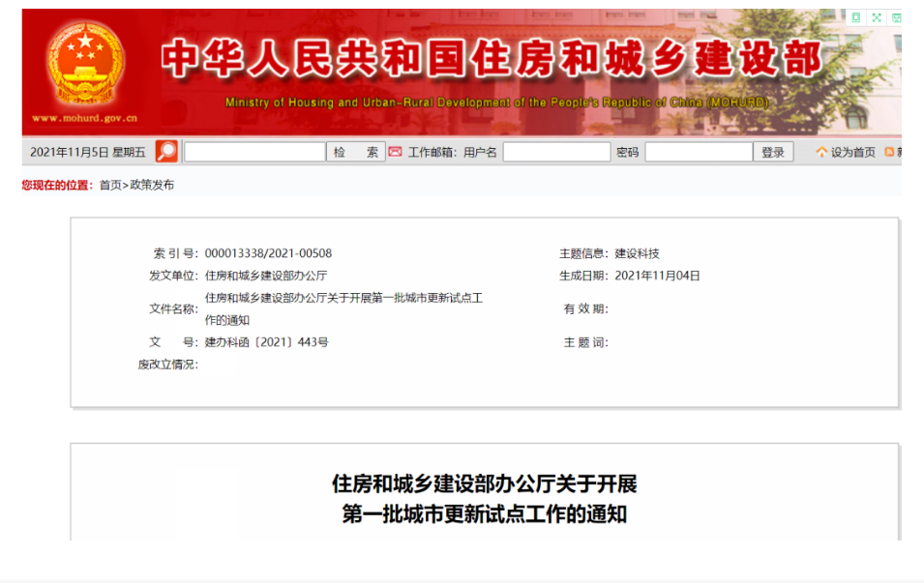924x584 pixels.
Task: Click www.mohurd.gov.cn under the emblem
Action: coord(85,118)
